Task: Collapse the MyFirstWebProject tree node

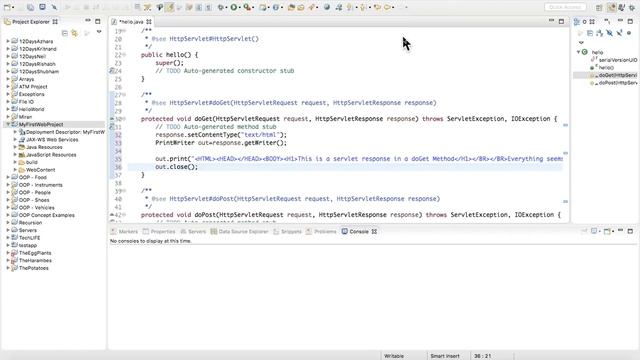Action: click(x=8, y=124)
